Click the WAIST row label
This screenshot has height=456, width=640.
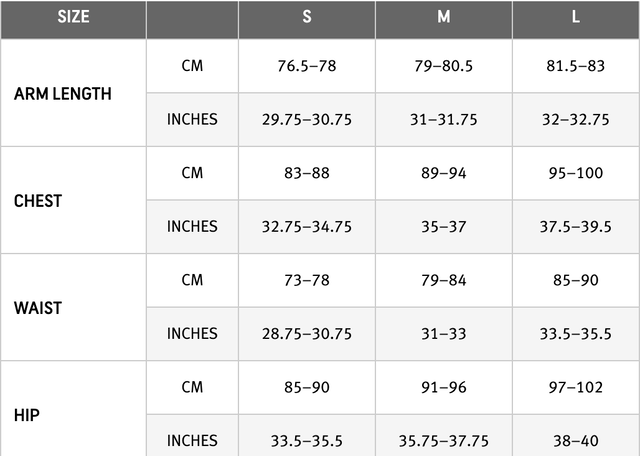[38, 308]
